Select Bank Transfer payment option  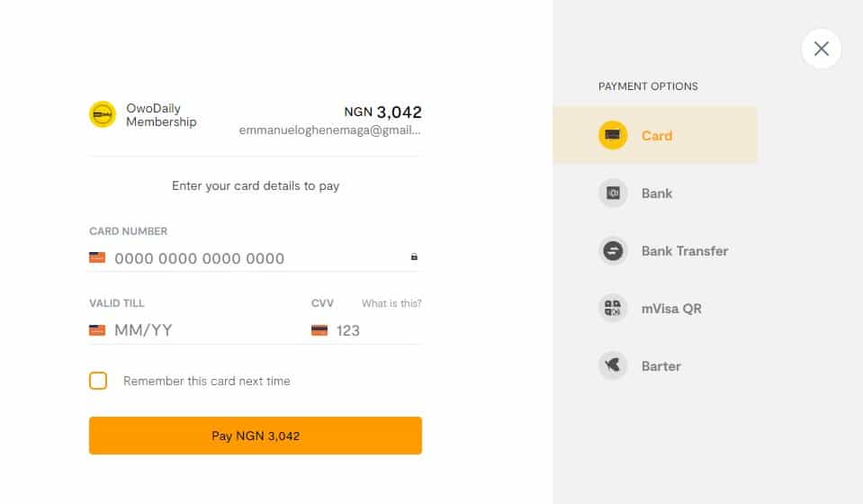tap(684, 251)
